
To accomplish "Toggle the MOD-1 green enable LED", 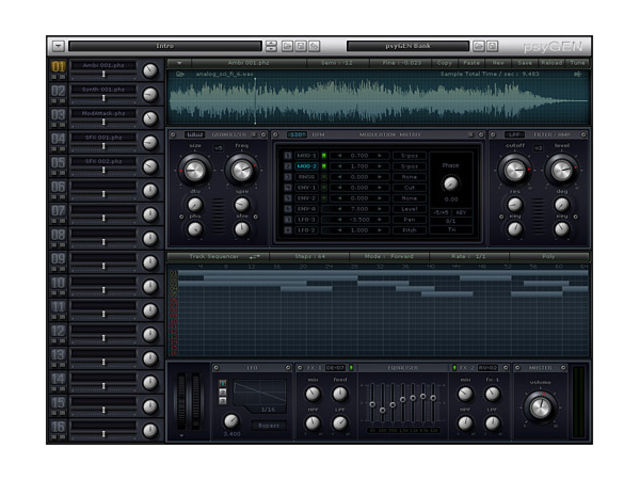I will coord(324,156).
